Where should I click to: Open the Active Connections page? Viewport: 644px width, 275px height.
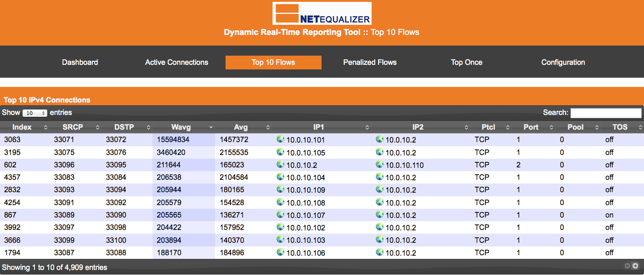point(176,63)
